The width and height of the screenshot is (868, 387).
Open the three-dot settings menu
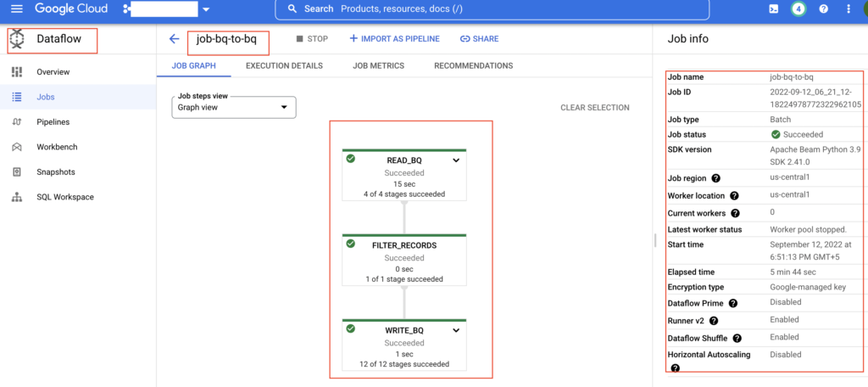click(849, 8)
